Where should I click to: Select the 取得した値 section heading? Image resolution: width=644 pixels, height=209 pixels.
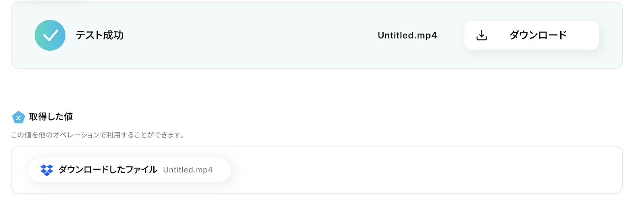[51, 117]
